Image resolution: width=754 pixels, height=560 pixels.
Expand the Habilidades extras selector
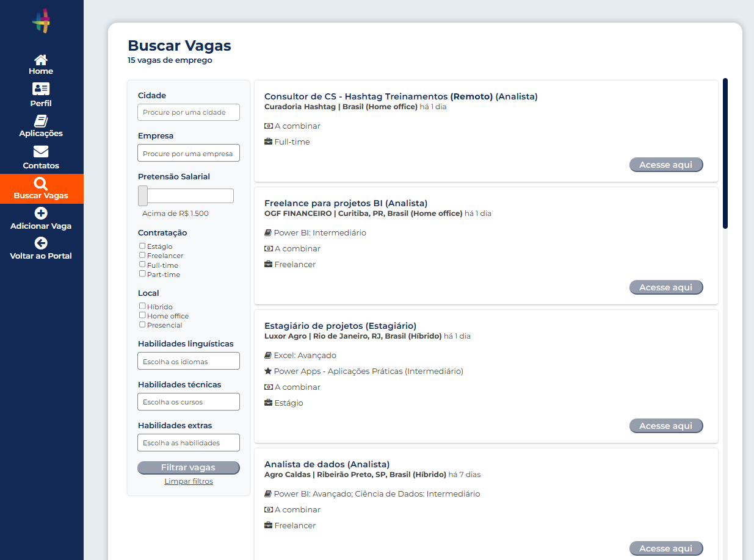[x=188, y=443]
